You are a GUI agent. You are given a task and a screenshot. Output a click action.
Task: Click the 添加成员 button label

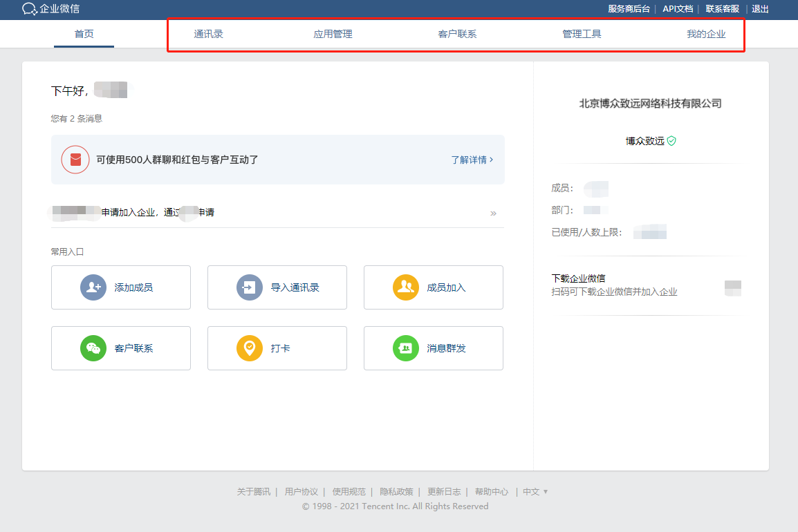(133, 287)
